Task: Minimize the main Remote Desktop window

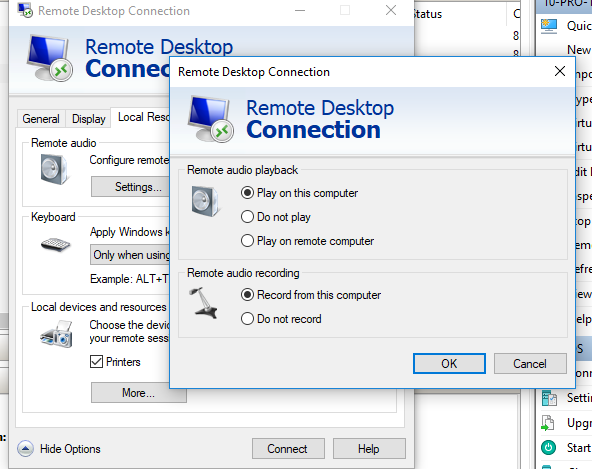Action: click(300, 11)
